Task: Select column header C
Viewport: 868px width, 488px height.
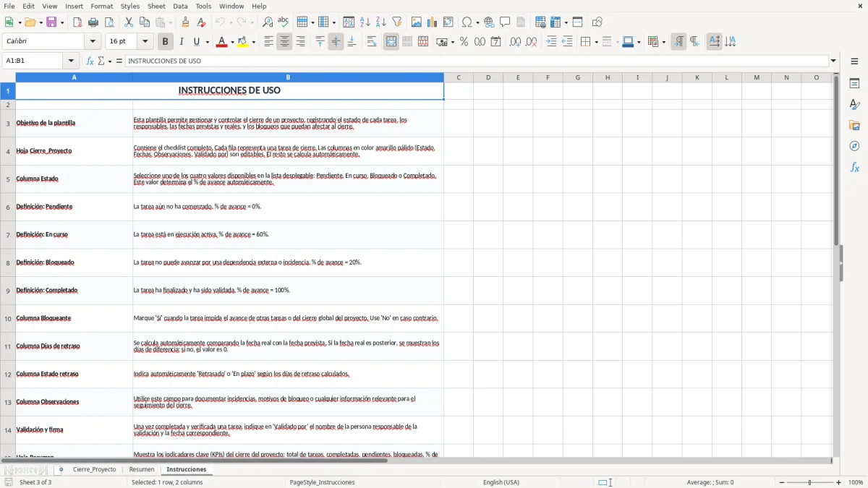Action: (459, 77)
